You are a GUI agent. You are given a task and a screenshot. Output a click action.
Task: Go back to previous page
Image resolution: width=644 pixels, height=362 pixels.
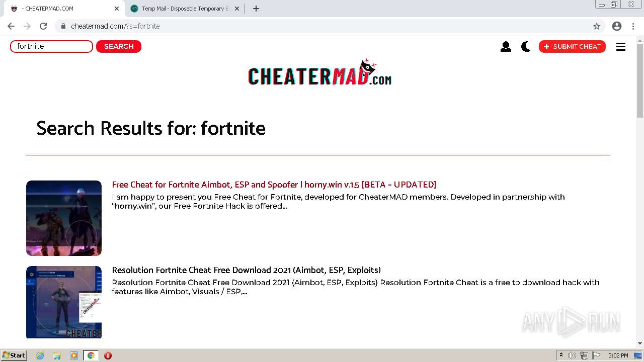(11, 26)
